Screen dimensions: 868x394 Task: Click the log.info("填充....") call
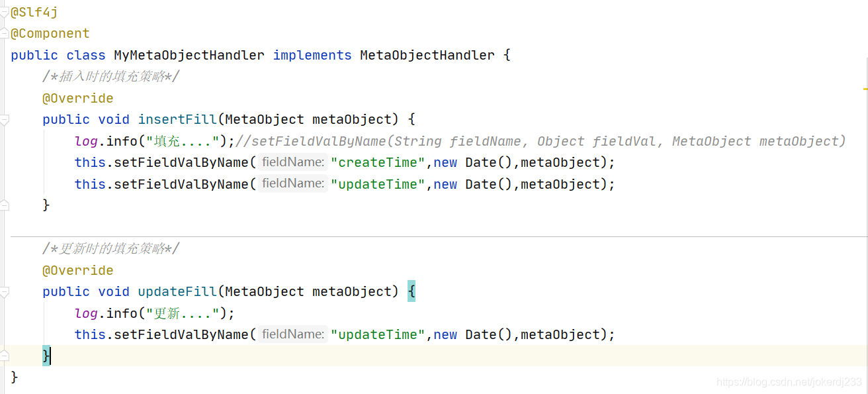click(x=155, y=141)
